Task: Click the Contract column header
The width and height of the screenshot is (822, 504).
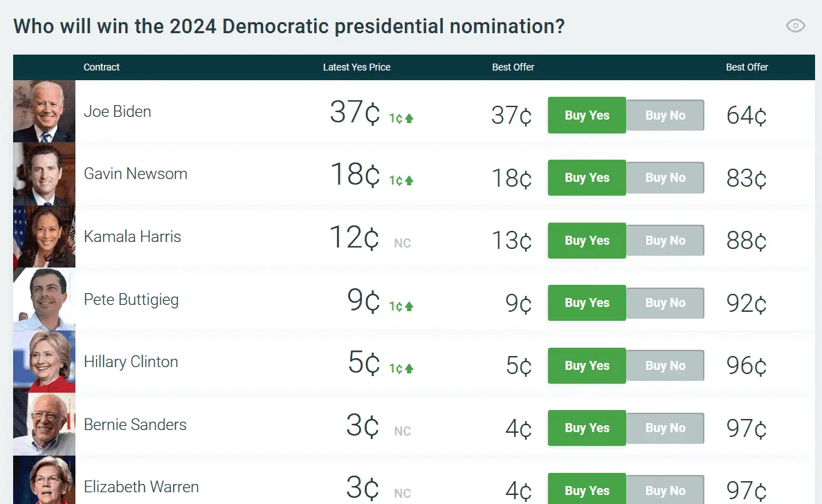Action: tap(102, 67)
